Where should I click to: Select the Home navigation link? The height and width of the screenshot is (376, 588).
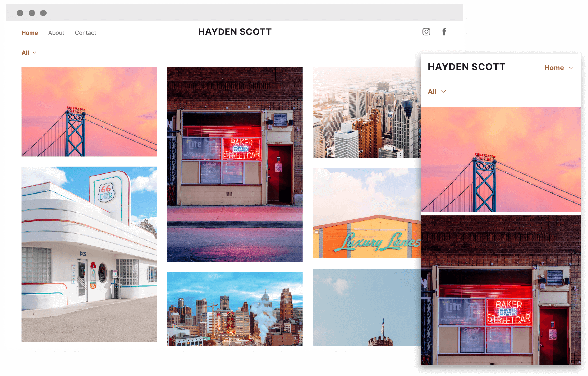coord(30,33)
